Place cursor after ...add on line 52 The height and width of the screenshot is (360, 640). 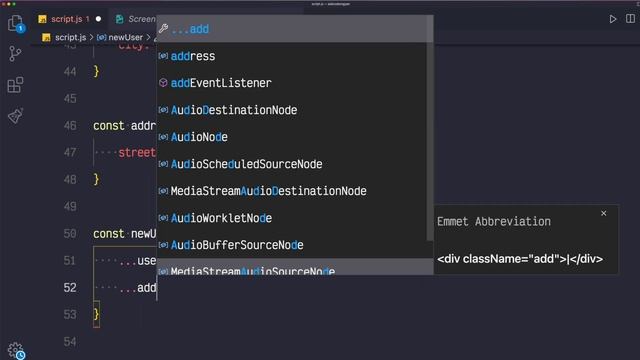click(157, 287)
